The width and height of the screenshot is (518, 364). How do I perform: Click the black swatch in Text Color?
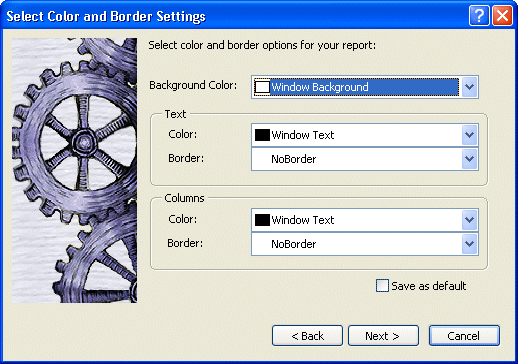tap(262, 135)
